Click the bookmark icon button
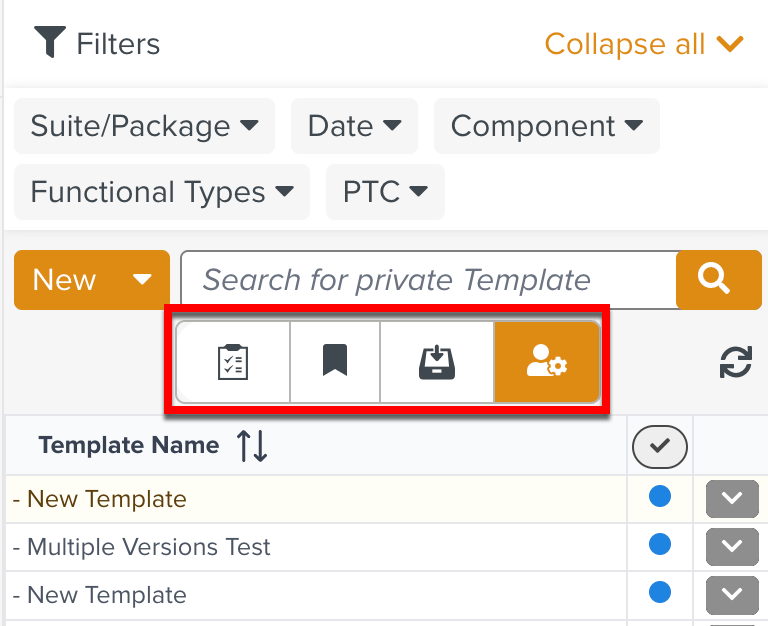Image resolution: width=768 pixels, height=626 pixels. [335, 361]
